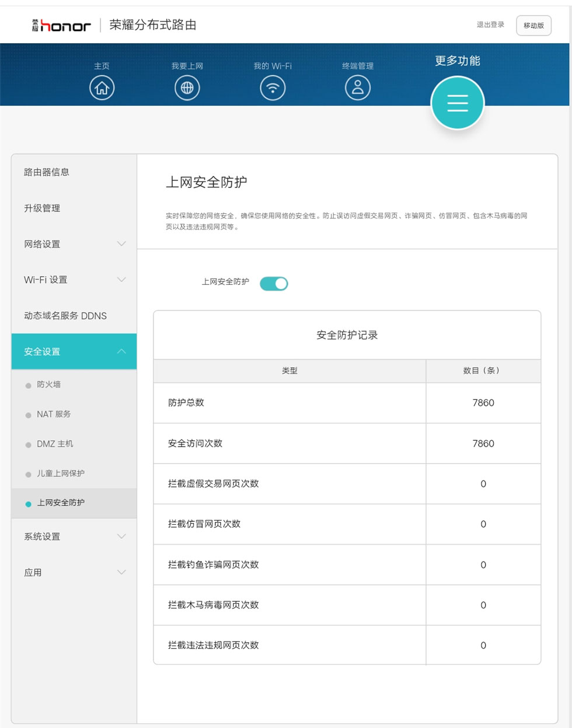Collapse the 安全设置 section arrow
Image resolution: width=572 pixels, height=728 pixels.
click(x=121, y=351)
